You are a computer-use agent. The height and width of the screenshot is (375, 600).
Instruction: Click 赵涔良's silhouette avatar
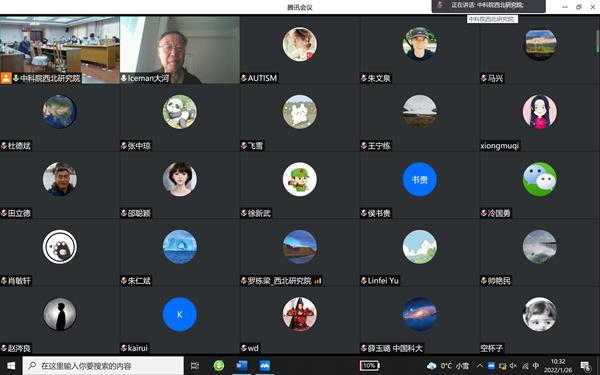coord(60,314)
